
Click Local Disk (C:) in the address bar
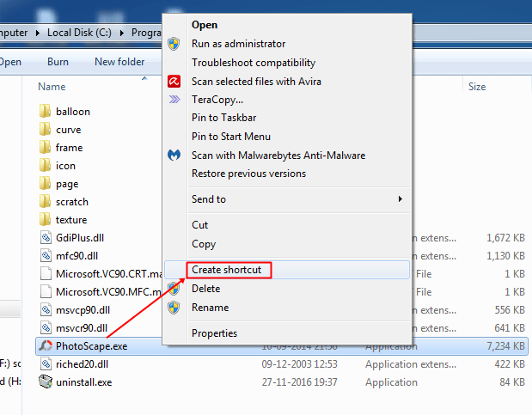79,33
